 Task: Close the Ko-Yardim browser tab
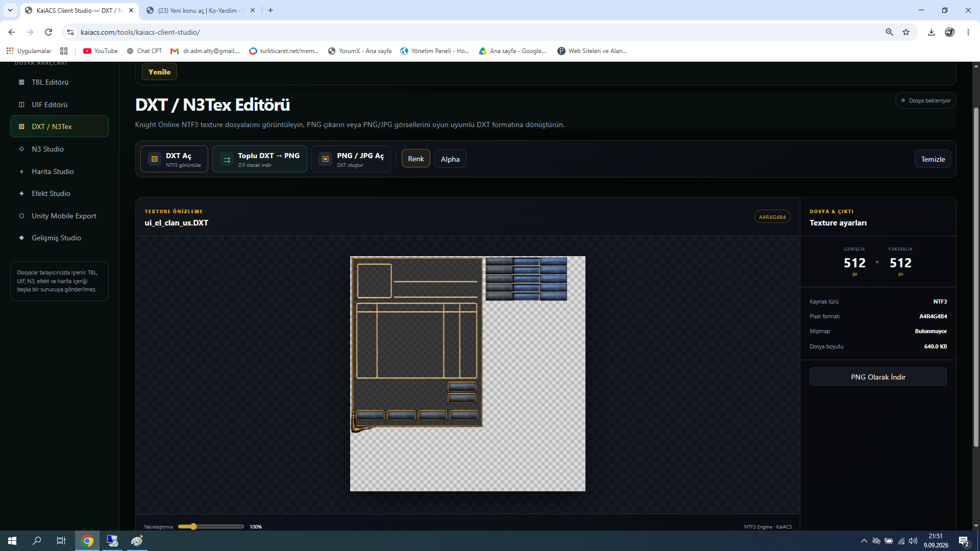click(253, 10)
